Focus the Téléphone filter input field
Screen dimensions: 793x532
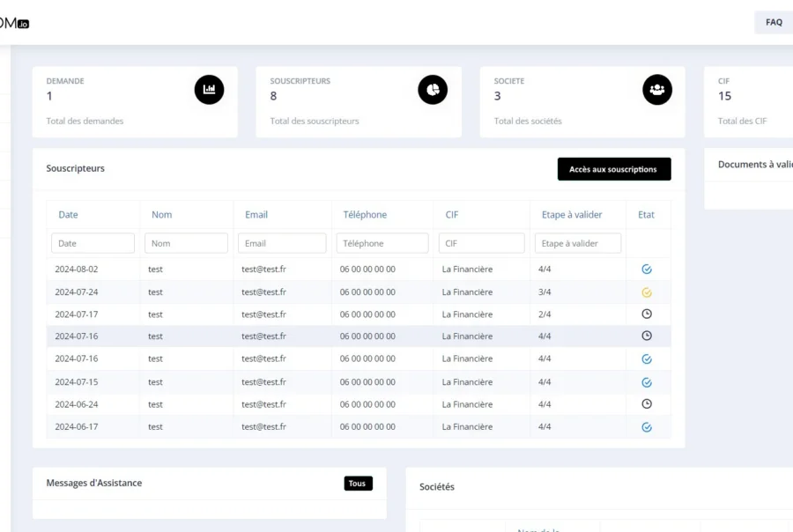(382, 243)
